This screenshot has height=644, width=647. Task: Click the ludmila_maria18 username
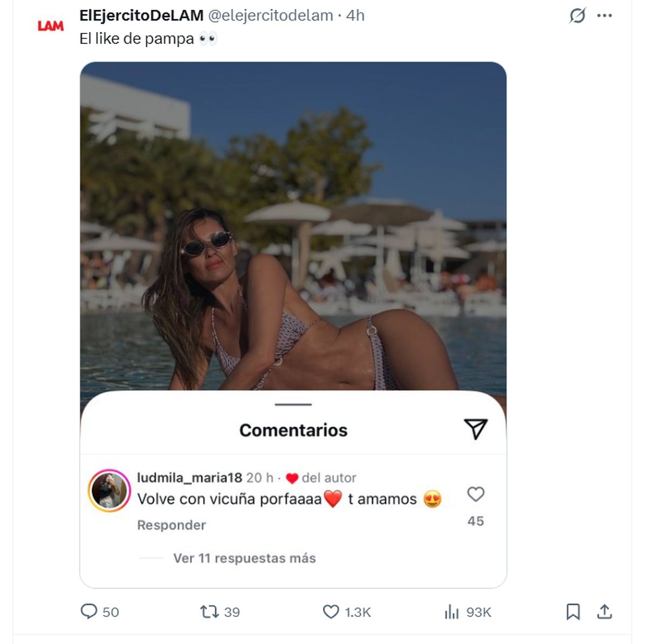(189, 478)
